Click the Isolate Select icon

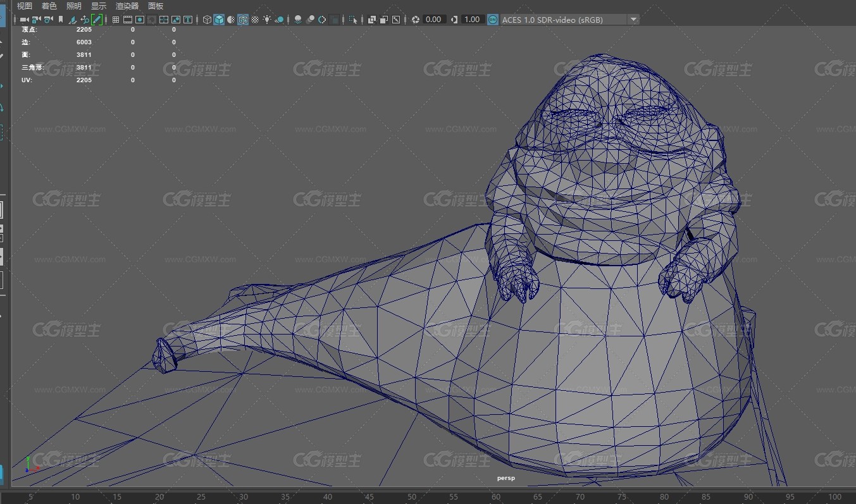click(352, 20)
